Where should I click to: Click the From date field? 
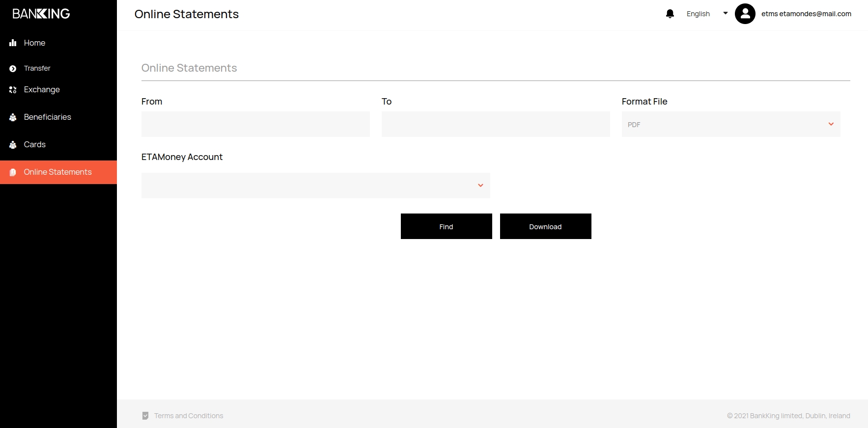[255, 124]
